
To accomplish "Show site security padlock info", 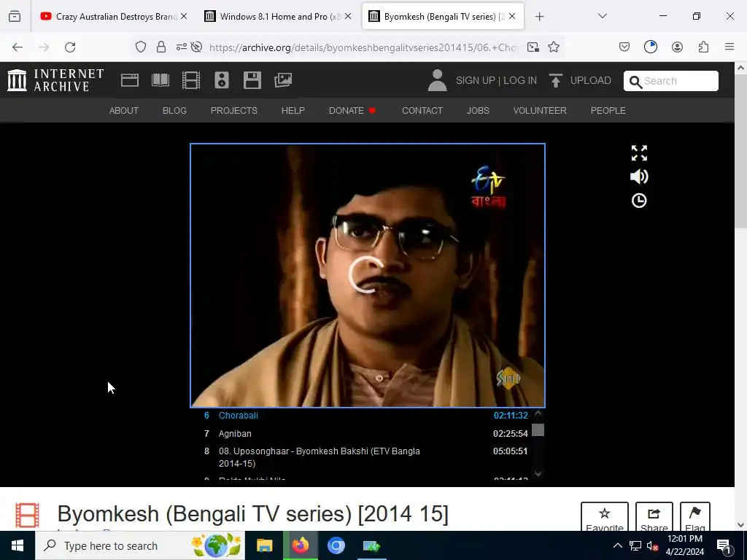I will 161,47.
